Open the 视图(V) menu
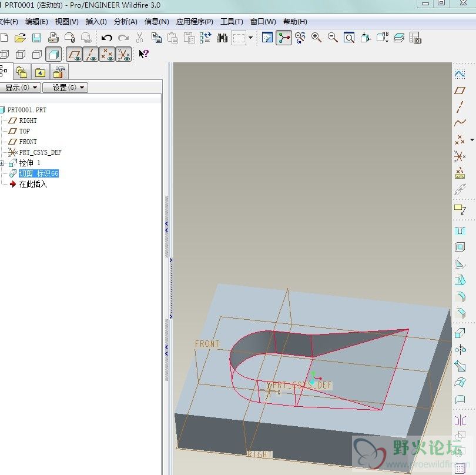The width and height of the screenshot is (476, 475). (x=67, y=22)
